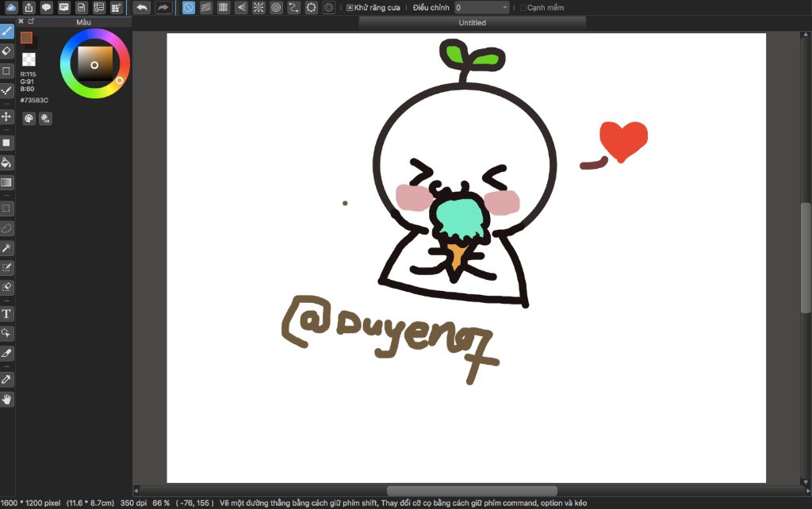This screenshot has width=812, height=509.
Task: Select the Eyedropper tool
Action: coord(6,379)
